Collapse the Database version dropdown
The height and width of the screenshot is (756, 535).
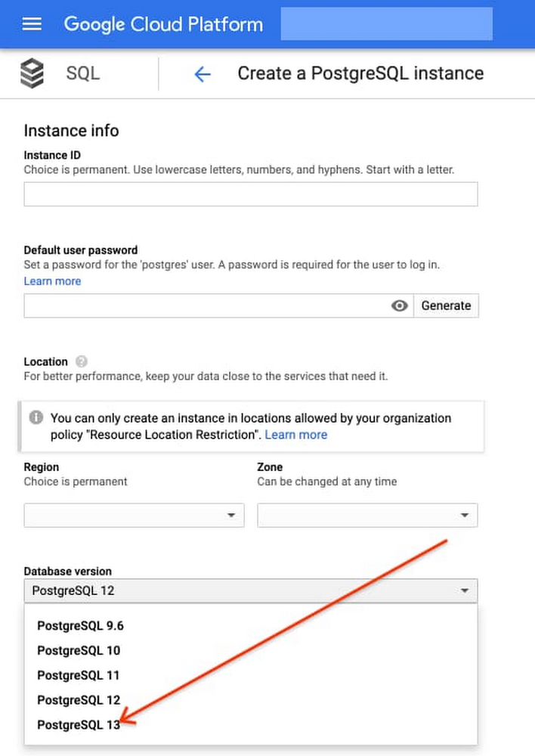(x=251, y=590)
